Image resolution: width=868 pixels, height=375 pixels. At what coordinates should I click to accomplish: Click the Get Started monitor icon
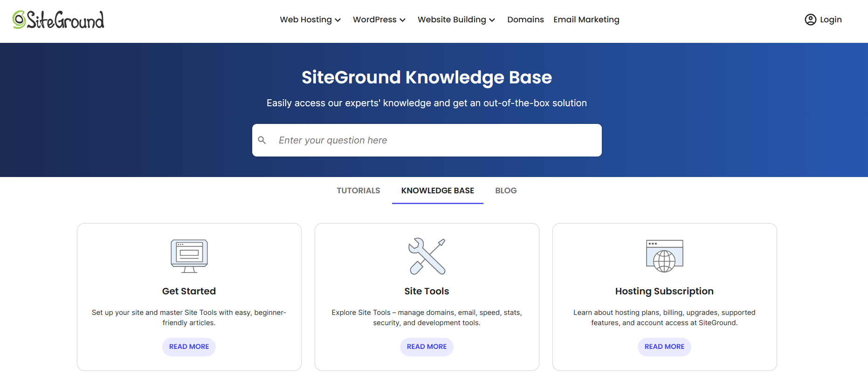(x=189, y=256)
